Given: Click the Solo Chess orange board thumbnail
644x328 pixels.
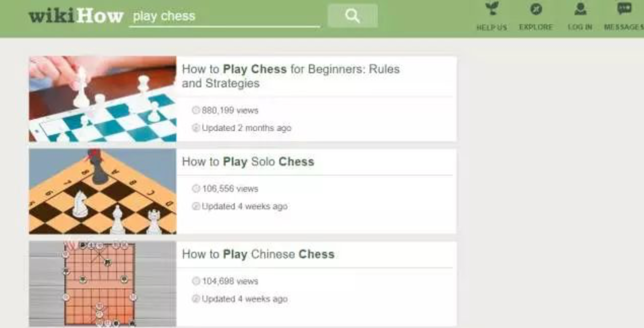Looking at the screenshot, I should 102,191.
